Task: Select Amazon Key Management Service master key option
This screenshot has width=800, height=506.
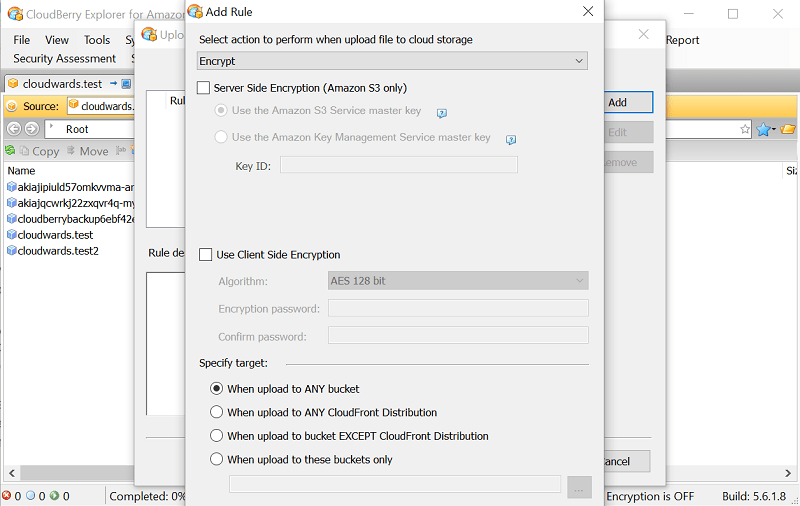Action: (221, 137)
